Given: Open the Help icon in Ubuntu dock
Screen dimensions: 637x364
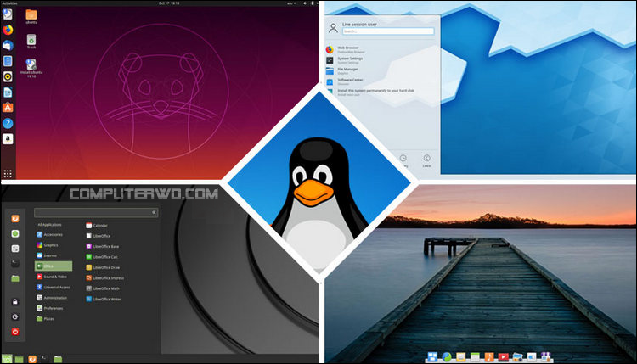Looking at the screenshot, I should 8,123.
